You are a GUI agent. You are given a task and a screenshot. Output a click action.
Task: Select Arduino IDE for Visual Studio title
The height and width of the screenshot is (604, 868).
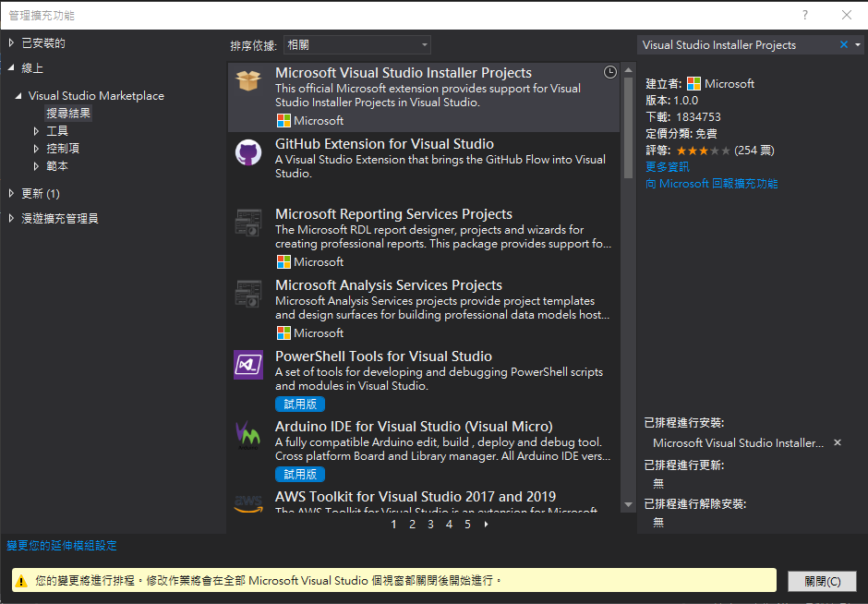(414, 427)
